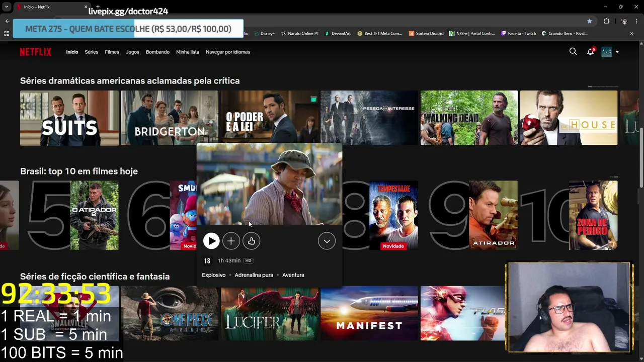Screen dimensions: 644x362
Task: Open a new browser tab
Action: (98, 7)
